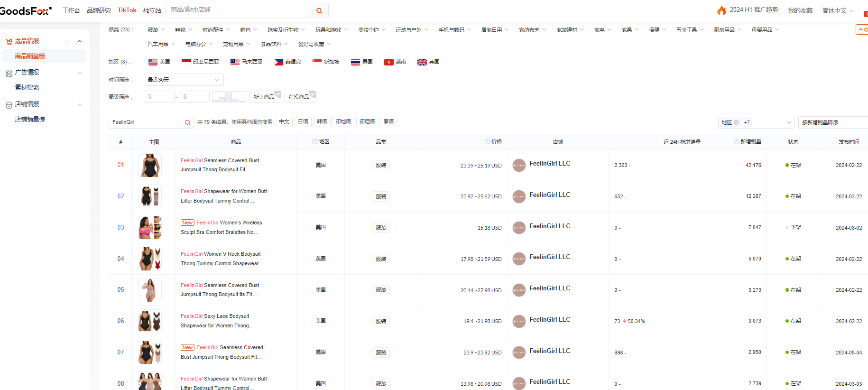Image resolution: width=868 pixels, height=390 pixels.
Task: Select the 马来西亚 flag region filter
Action: [x=246, y=62]
